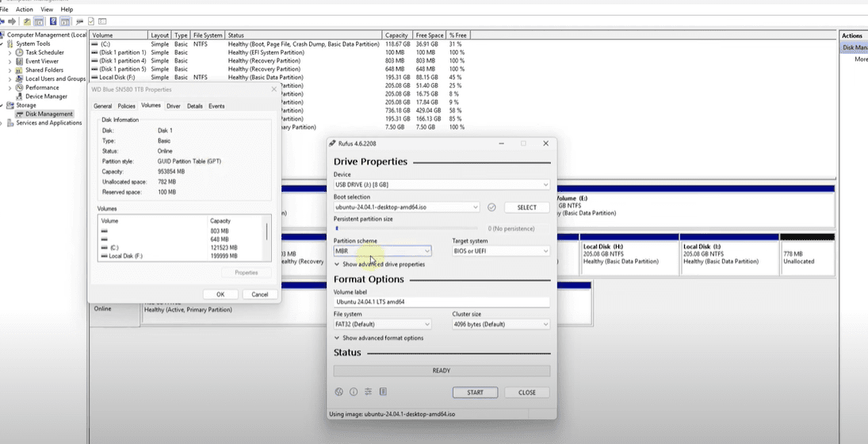The height and width of the screenshot is (444, 868).
Task: Open the File system FAT32 dropdown
Action: (x=382, y=324)
